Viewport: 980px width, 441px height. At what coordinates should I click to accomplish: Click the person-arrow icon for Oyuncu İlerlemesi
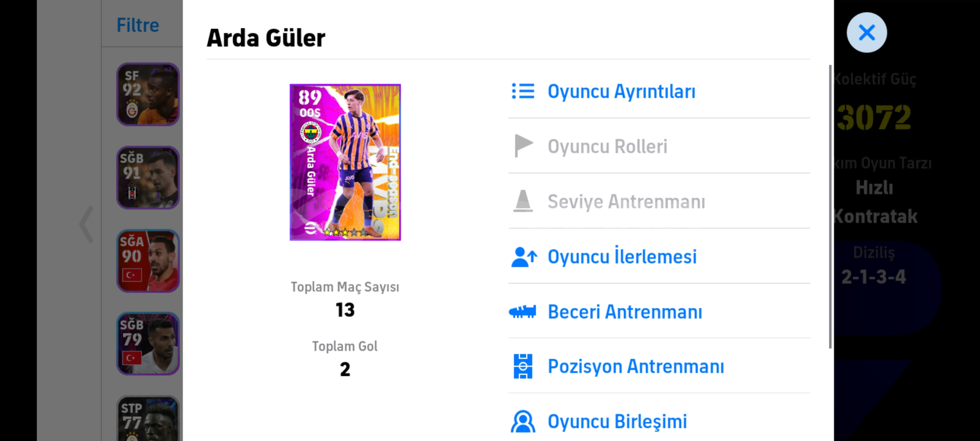click(524, 257)
